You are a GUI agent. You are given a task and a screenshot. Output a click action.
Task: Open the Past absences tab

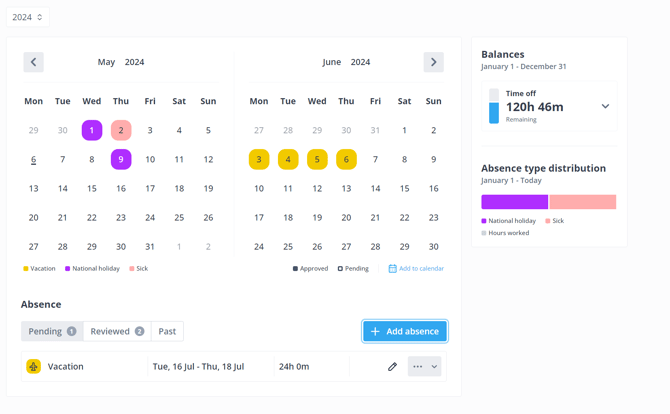(x=167, y=332)
